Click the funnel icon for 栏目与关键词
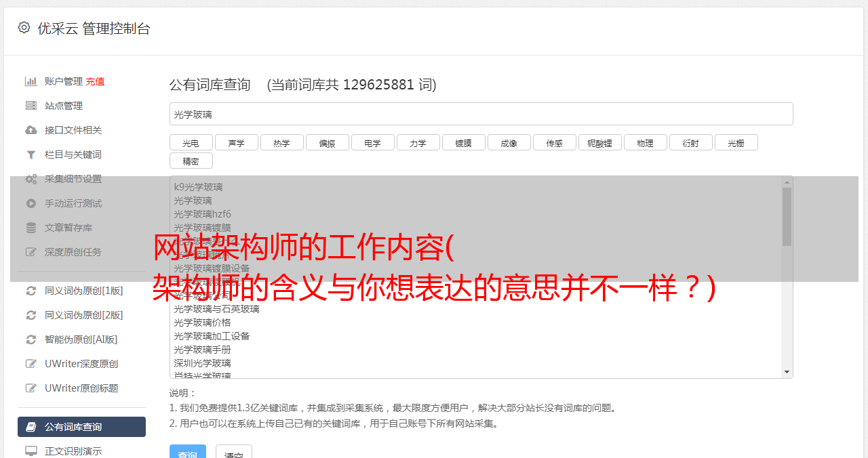The height and width of the screenshot is (458, 868). tap(31, 154)
